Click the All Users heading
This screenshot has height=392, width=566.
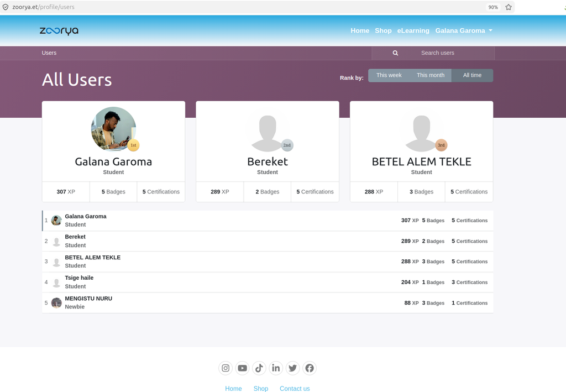tap(77, 80)
